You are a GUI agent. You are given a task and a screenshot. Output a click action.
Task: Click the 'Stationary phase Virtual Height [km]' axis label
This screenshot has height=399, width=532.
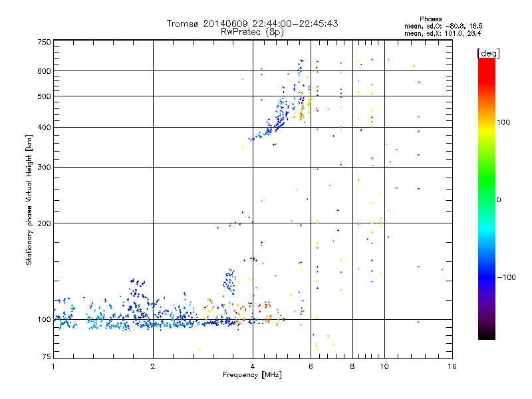tap(29, 199)
